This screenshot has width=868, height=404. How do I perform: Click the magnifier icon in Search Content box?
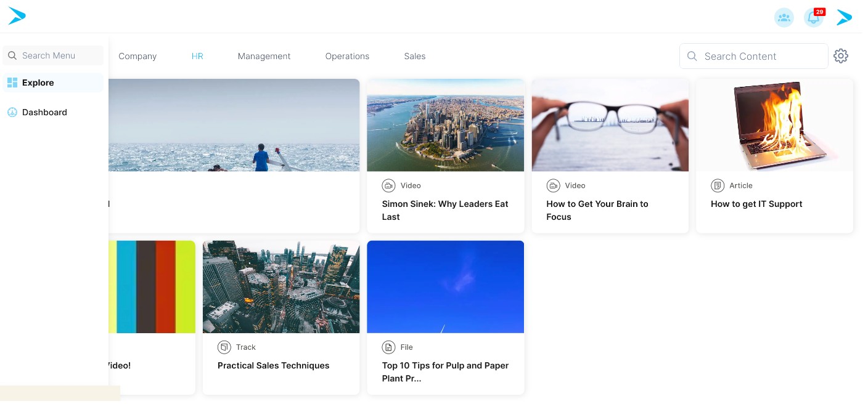692,56
